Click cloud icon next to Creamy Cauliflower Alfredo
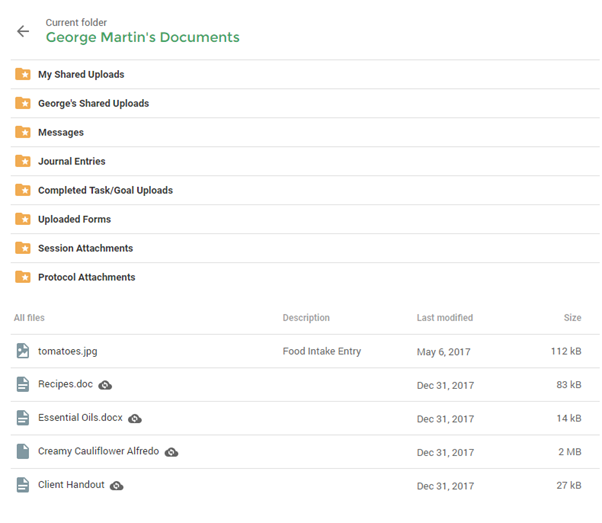This screenshot has height=523, width=602. 171,452
